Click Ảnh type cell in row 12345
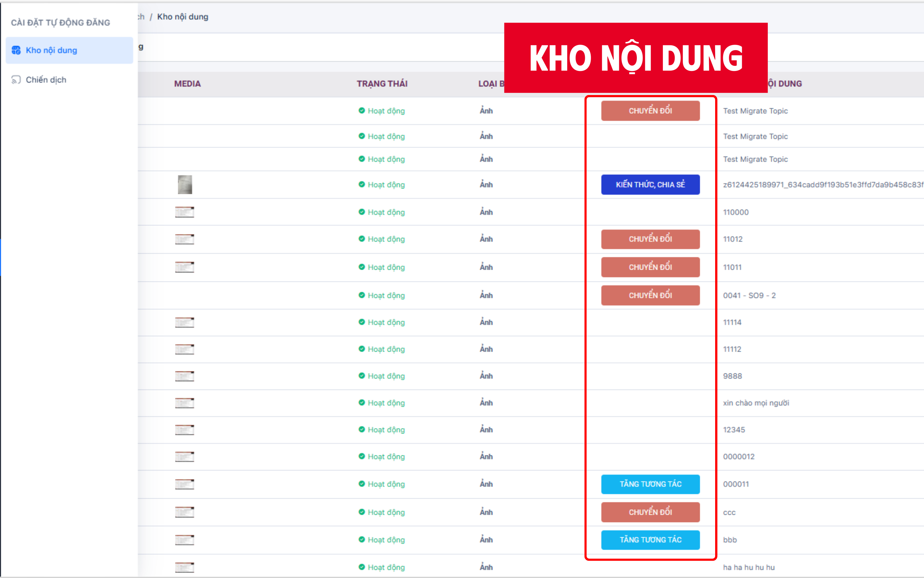This screenshot has width=924, height=578. pyautogui.click(x=486, y=430)
